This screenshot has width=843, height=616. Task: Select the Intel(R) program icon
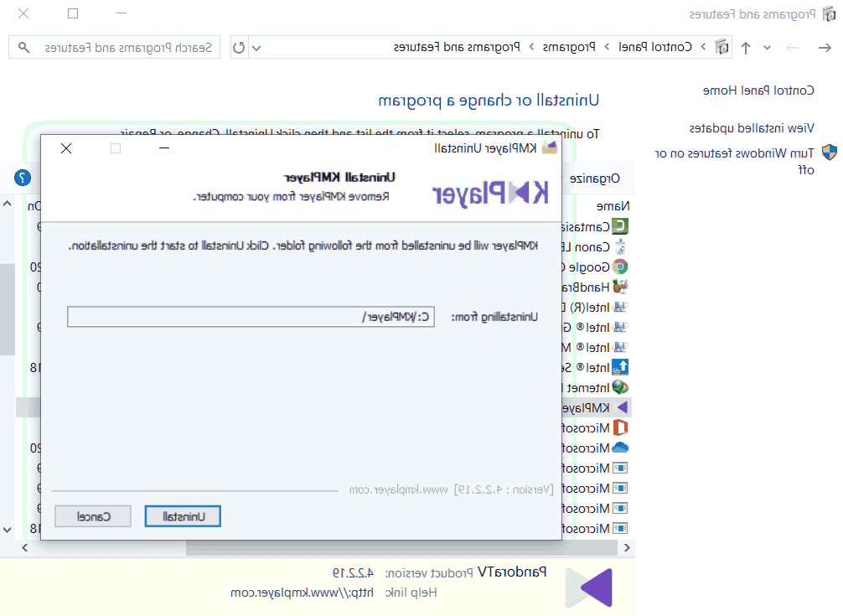tap(620, 307)
